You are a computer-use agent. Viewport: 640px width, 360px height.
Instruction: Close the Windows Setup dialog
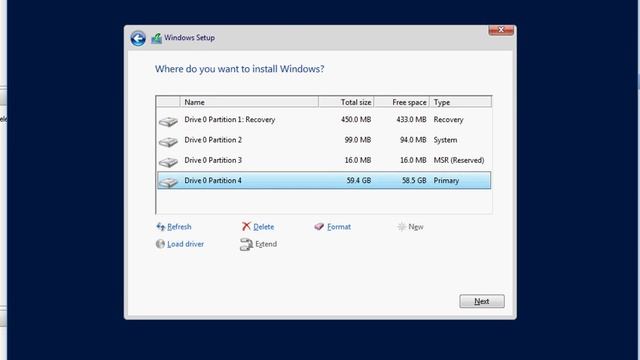click(x=501, y=30)
